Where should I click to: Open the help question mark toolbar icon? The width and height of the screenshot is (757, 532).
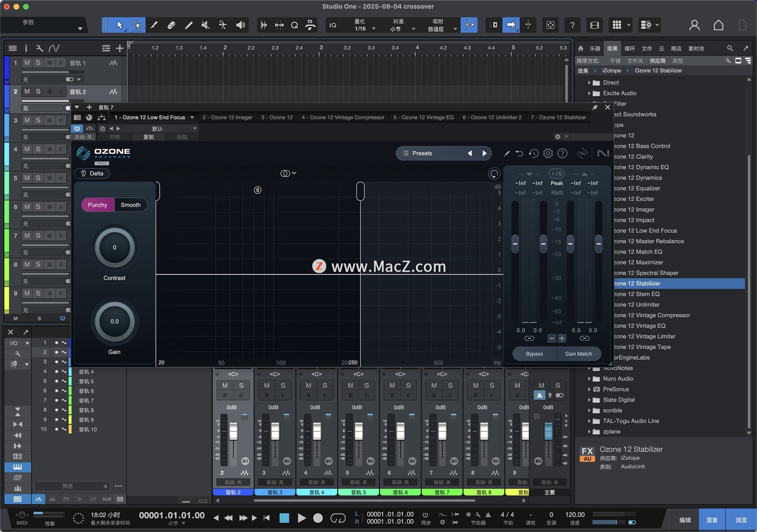572,25
